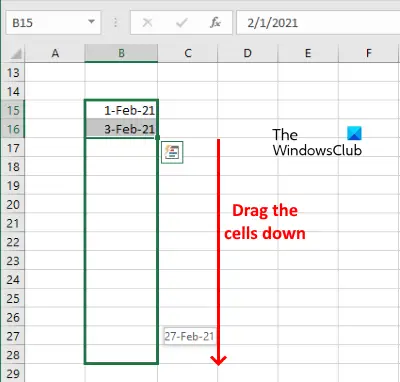Select row 19 header
This screenshot has width=400, height=382.
13,185
